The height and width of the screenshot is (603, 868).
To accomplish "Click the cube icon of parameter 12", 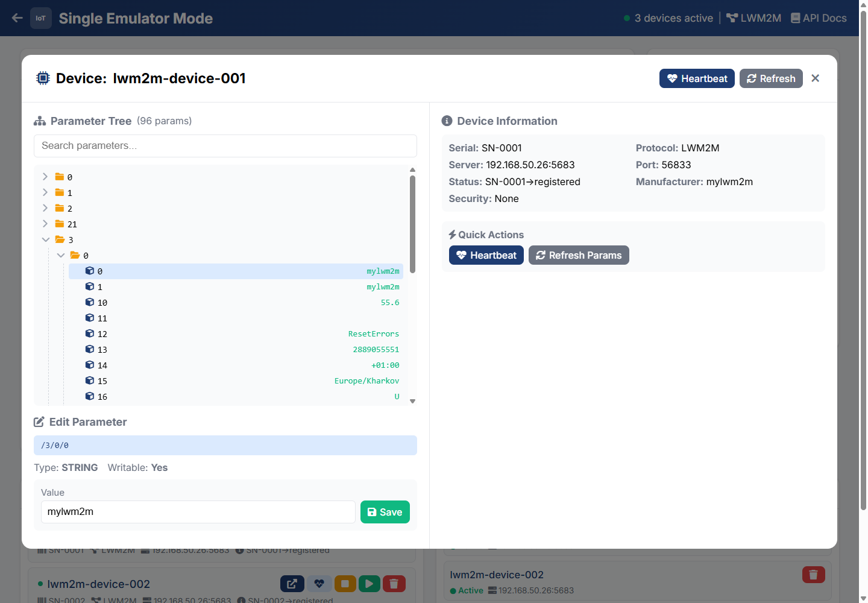I will coord(90,333).
